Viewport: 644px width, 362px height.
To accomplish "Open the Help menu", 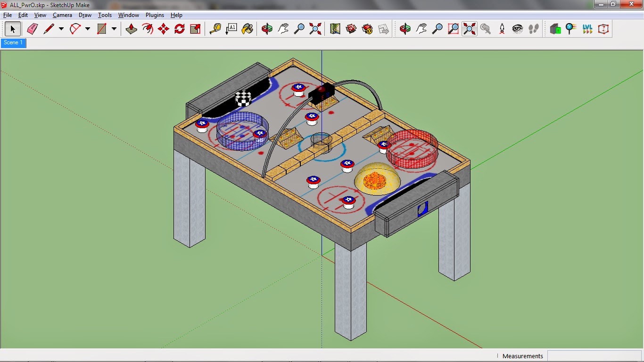I will [176, 15].
